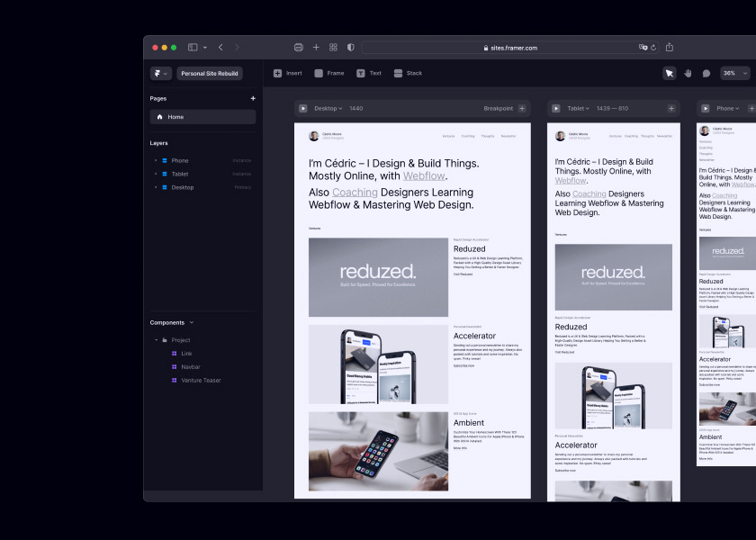Select the Frame tool
Screen dimensions: 756x540
click(329, 73)
